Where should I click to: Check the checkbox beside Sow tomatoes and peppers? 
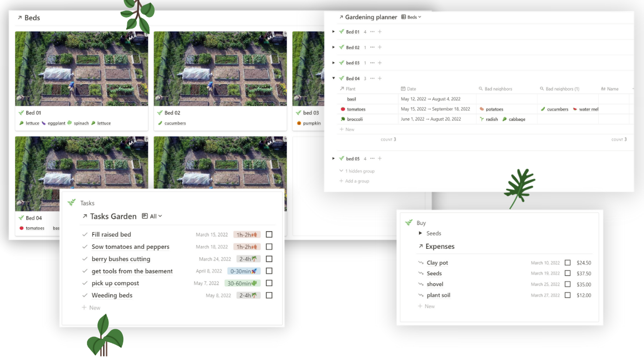(269, 246)
